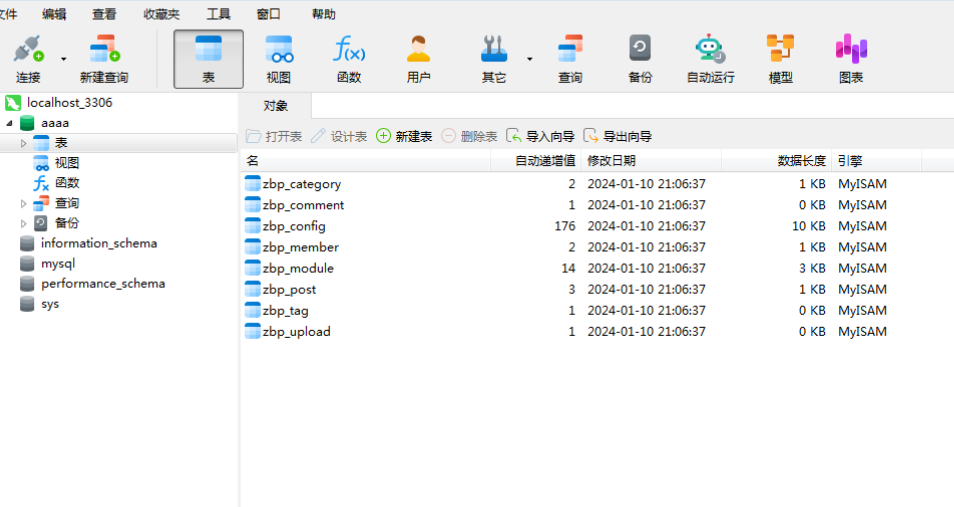
Task: Sort by Auto Increment (自动递增值) column header
Action: coord(536,161)
